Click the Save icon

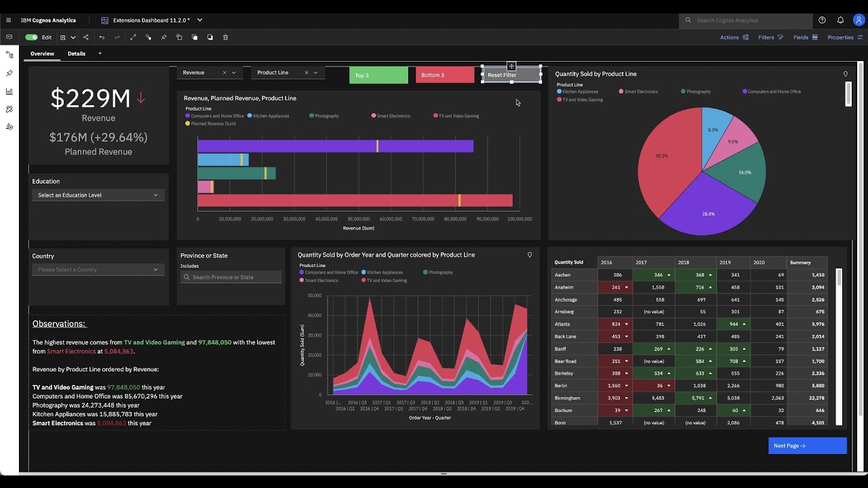pos(63,37)
